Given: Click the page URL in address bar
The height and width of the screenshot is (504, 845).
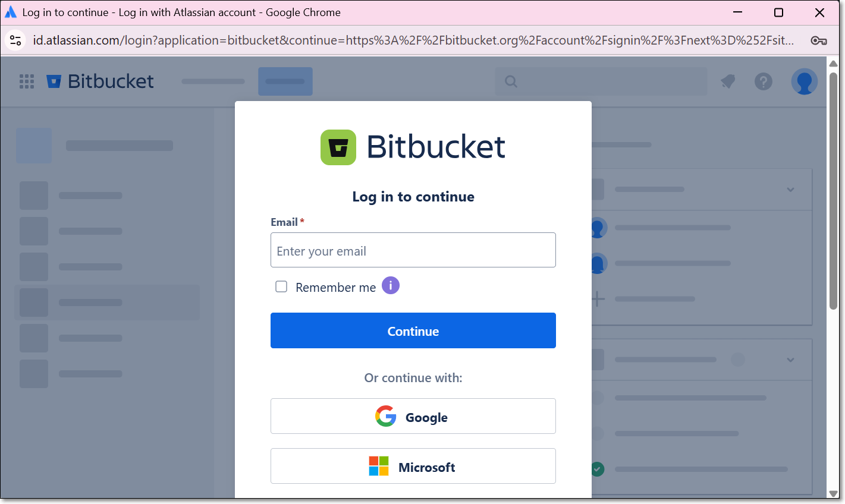Looking at the screenshot, I should (x=413, y=40).
